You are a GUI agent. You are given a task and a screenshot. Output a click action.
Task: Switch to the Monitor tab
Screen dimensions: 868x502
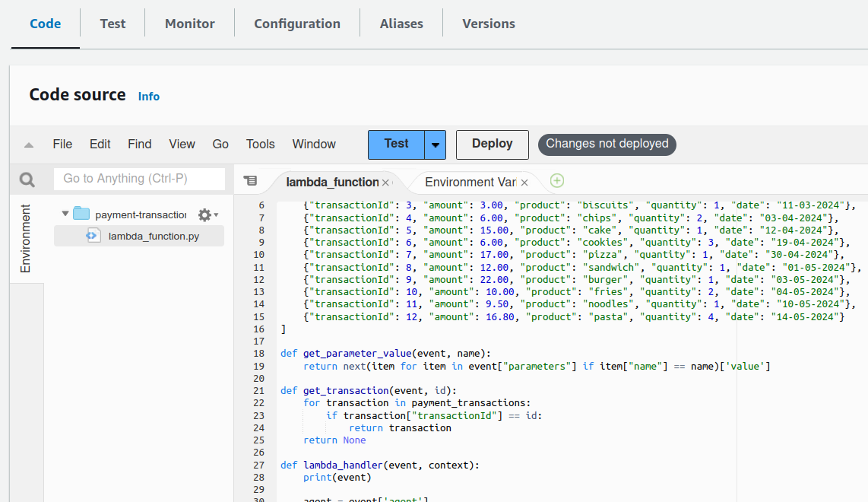[189, 24]
